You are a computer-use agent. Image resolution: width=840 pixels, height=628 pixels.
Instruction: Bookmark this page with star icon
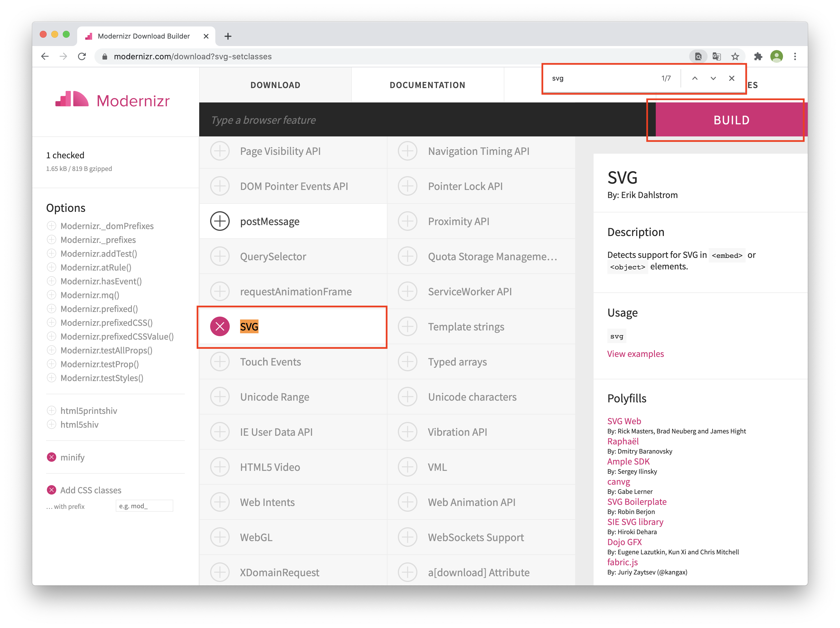[x=735, y=57]
